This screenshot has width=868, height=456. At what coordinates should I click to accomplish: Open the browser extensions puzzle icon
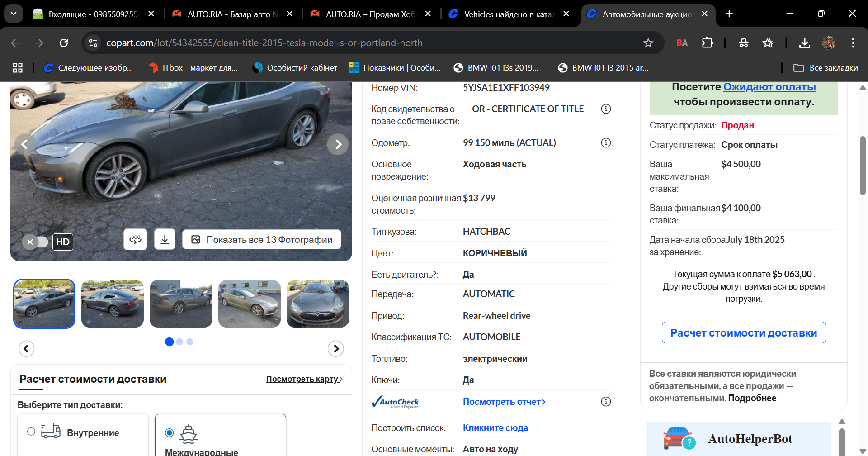coord(707,43)
